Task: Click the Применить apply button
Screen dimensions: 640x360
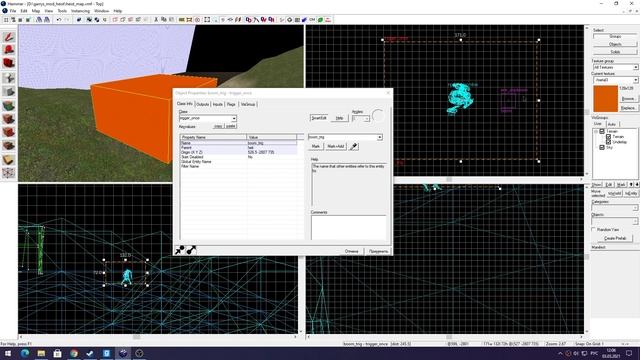Action: (x=378, y=251)
